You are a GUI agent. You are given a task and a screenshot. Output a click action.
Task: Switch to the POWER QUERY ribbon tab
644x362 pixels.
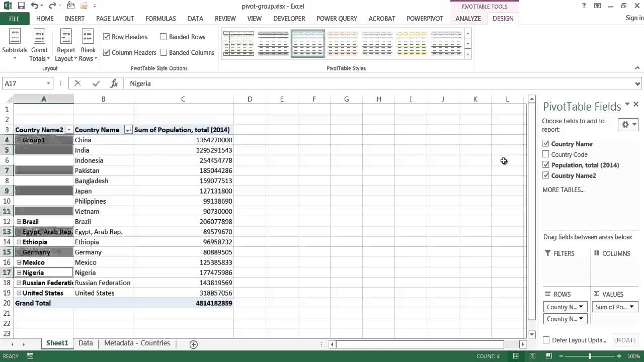coord(337,19)
